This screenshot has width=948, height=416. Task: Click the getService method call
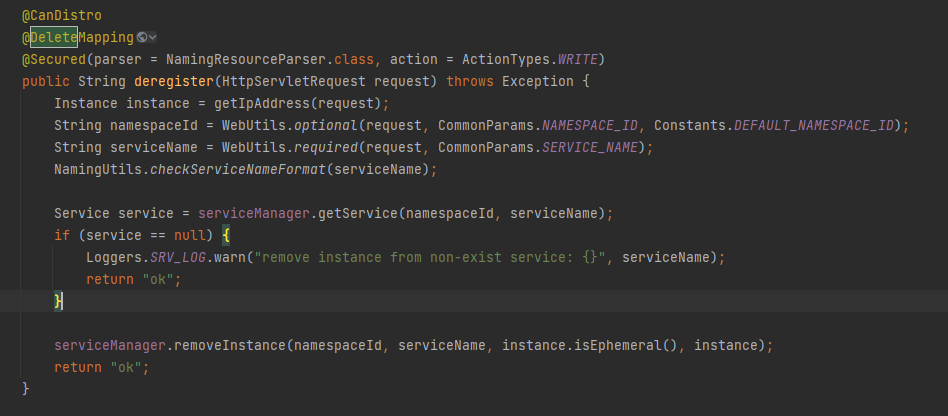point(358,213)
